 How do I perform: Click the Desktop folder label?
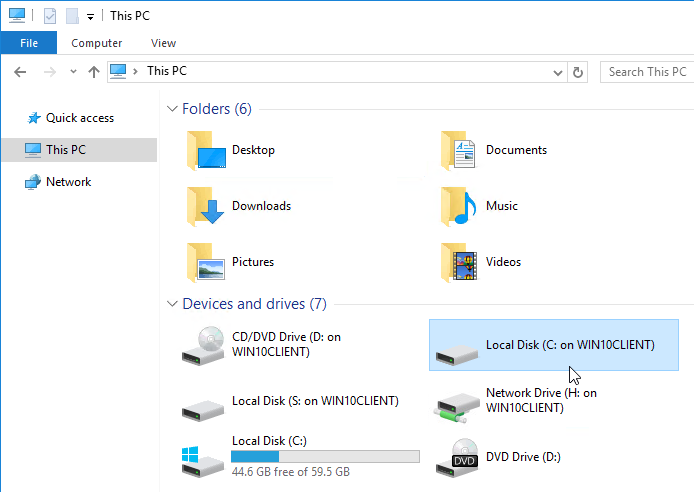253,150
